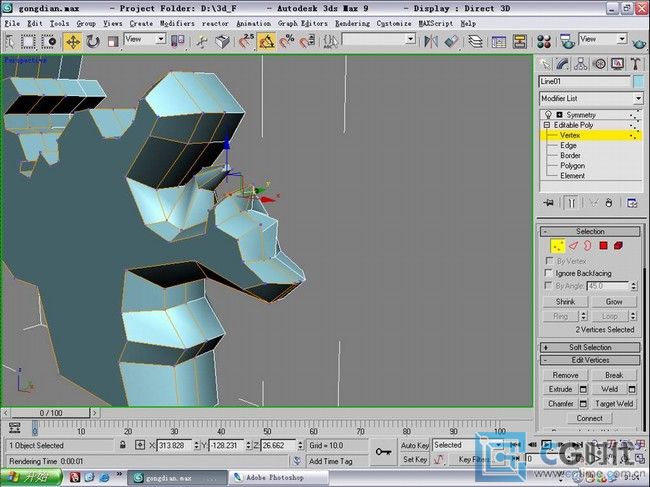
Task: Click the 0 / 100 time slider
Action: point(51,413)
